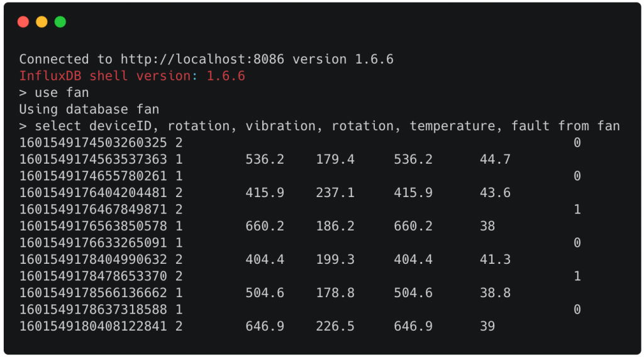Click the vibration value 237.1
Image resolution: width=644 pixels, height=357 pixels.
(x=335, y=193)
